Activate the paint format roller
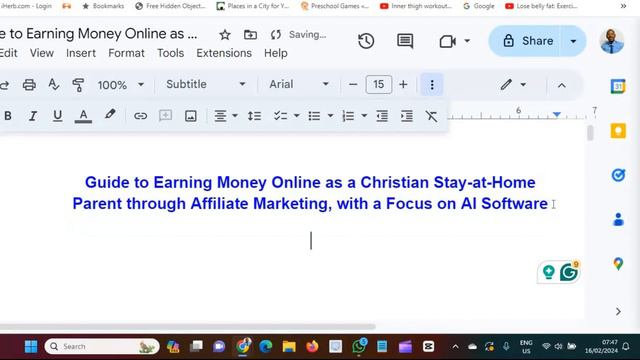This screenshot has width=640, height=360. click(x=78, y=85)
